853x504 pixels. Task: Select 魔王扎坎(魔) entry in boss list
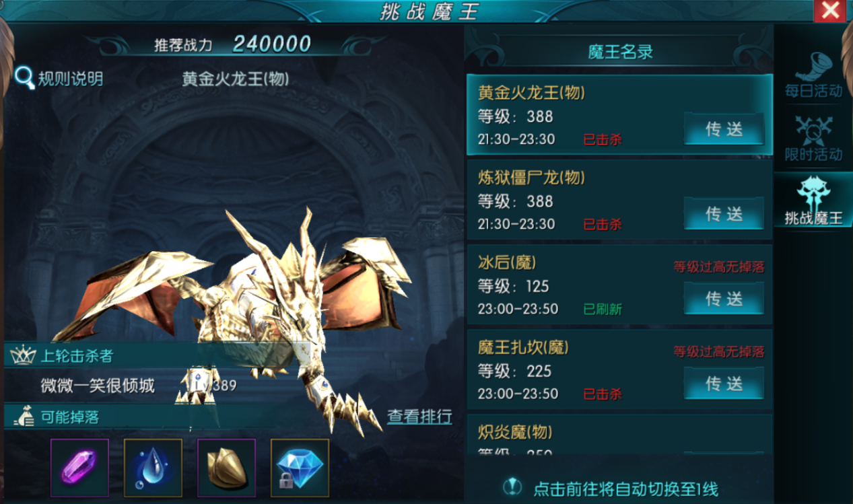(x=619, y=369)
